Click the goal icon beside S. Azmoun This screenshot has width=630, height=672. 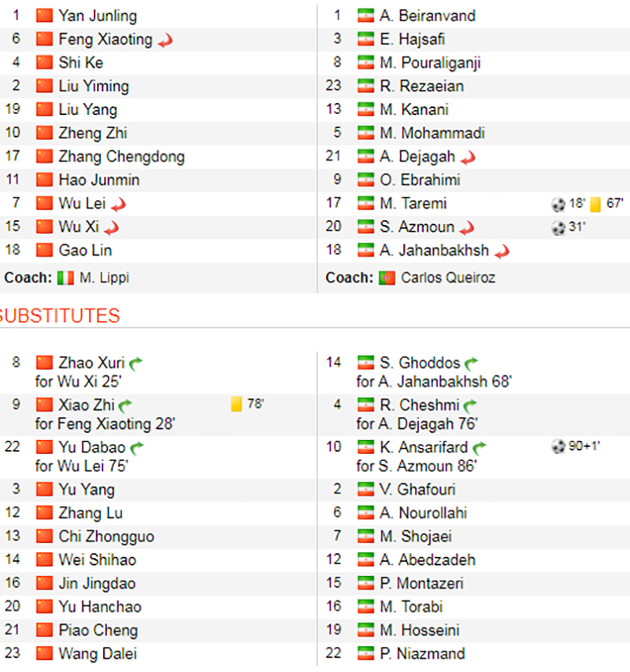coord(558,228)
